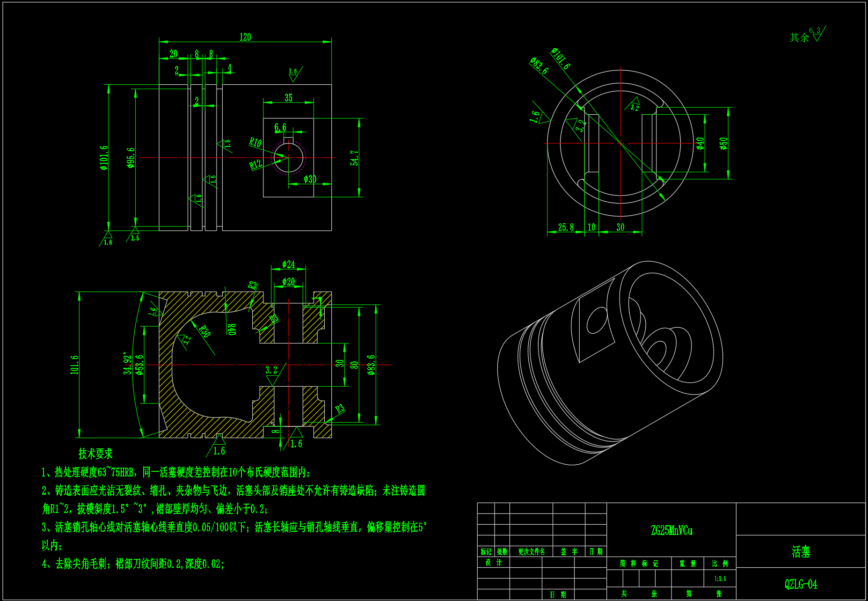Select the φ40 diameter dimension

[x=700, y=143]
